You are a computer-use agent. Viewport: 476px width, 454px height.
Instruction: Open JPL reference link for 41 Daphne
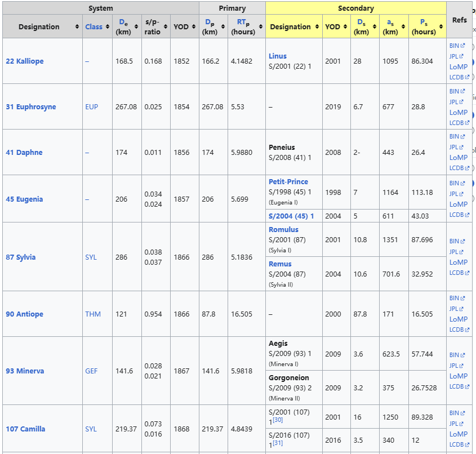tap(454, 147)
